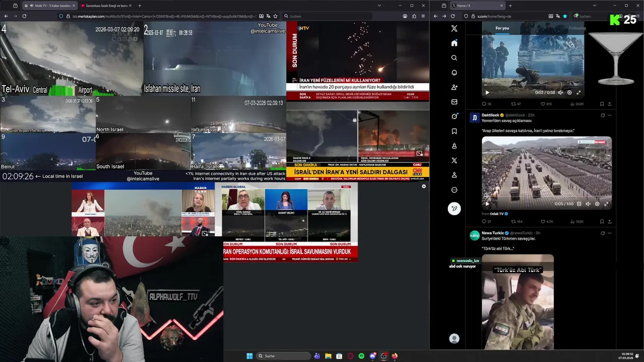This screenshot has width=644, height=362.
Task: Click translate icon in X browser address bar
Action: click(557, 16)
